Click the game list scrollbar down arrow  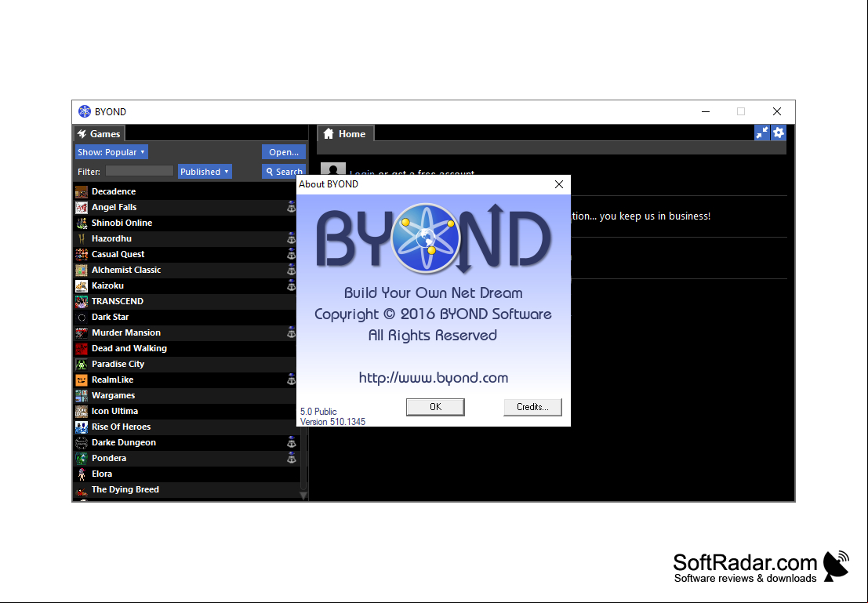click(303, 496)
